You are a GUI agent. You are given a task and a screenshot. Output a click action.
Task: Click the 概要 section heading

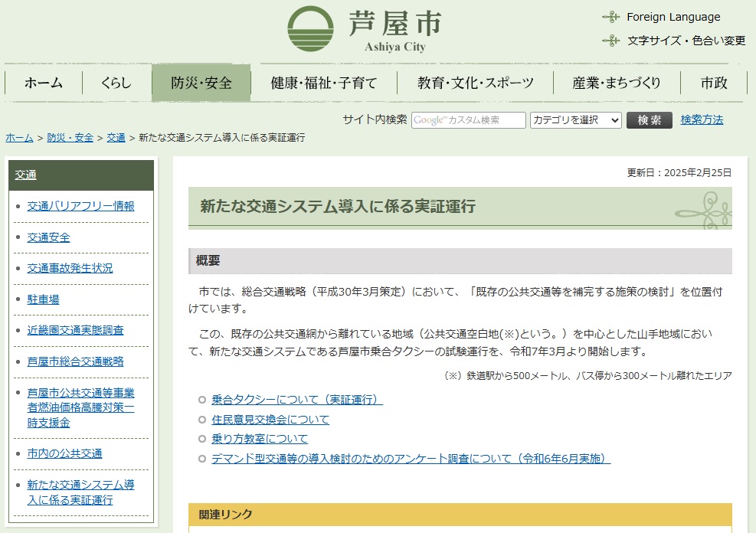click(x=208, y=260)
